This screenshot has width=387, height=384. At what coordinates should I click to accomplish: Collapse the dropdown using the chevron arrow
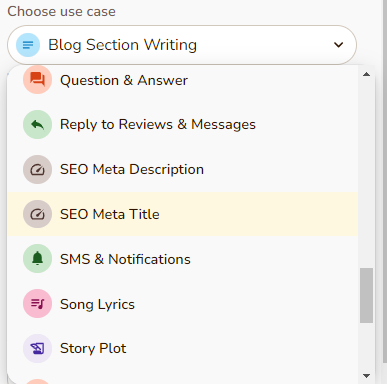coord(339,45)
